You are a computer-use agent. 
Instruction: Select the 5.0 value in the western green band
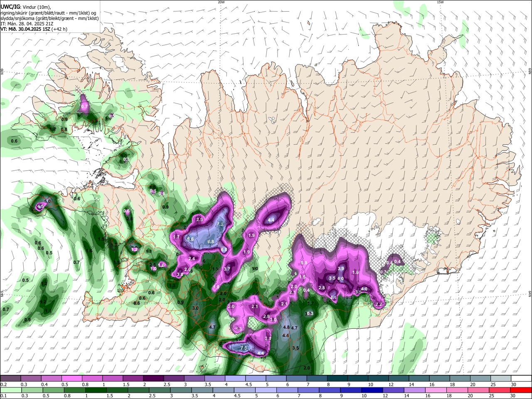click(x=47, y=201)
